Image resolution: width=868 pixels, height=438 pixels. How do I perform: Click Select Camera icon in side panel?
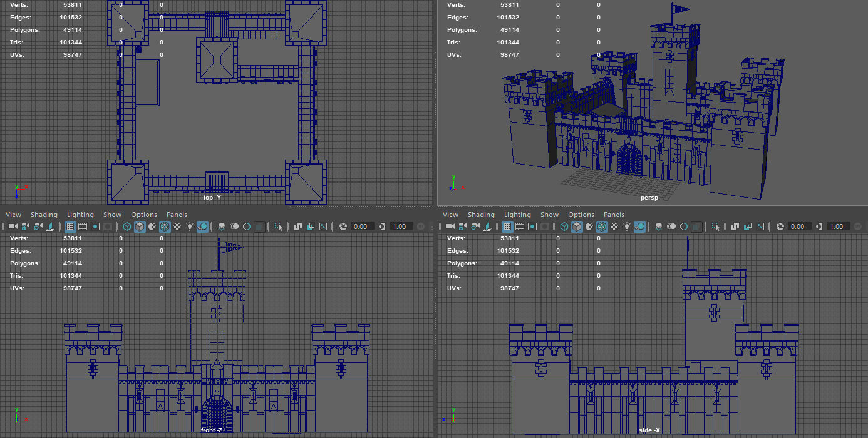[x=450, y=227]
